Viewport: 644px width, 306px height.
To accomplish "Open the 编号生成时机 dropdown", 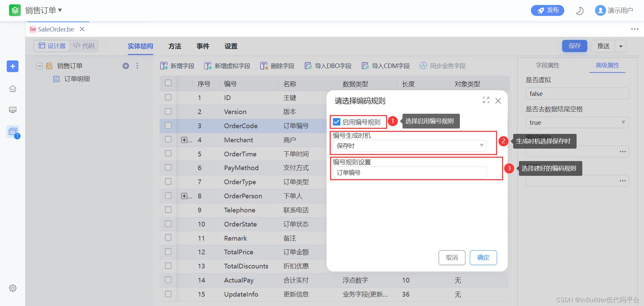I will [x=410, y=146].
